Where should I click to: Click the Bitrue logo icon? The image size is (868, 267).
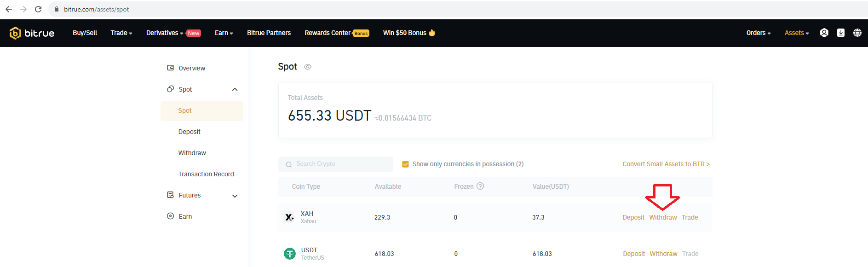point(15,33)
